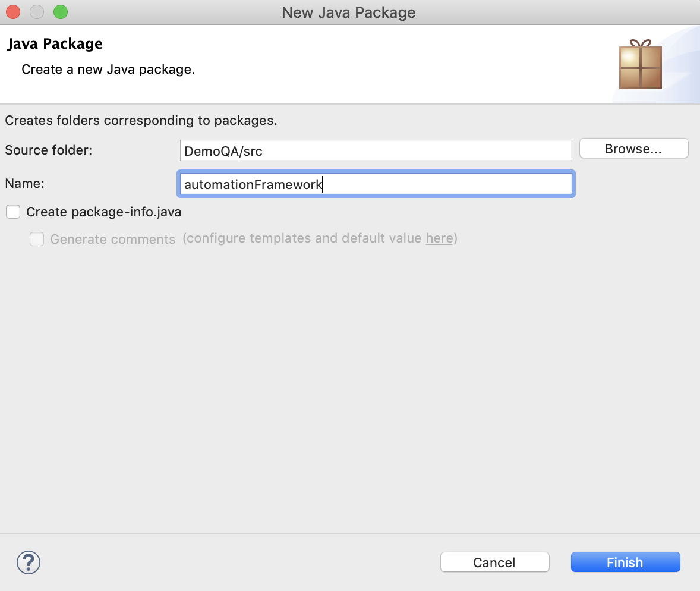This screenshot has height=591, width=700.
Task: Click the New Java Package title bar
Action: point(348,12)
